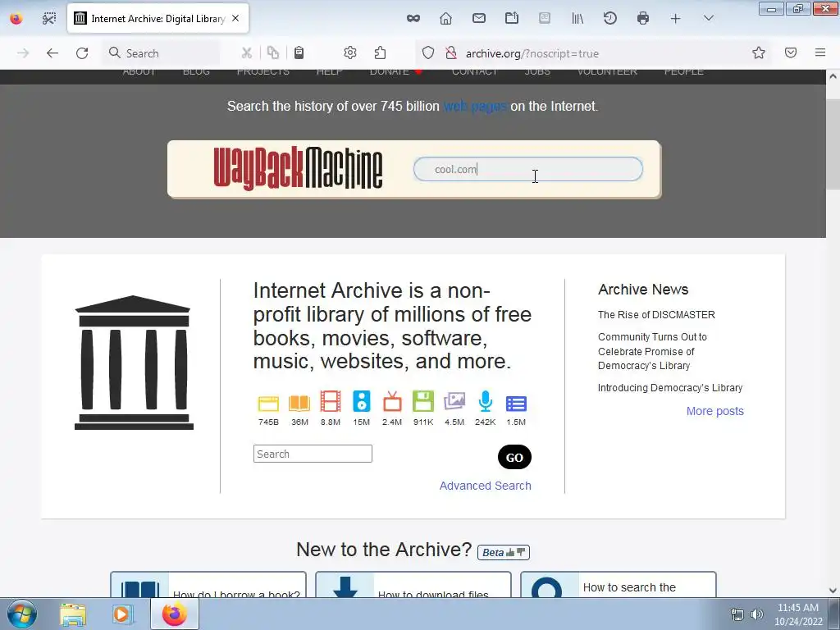Bookmark this page with star icon

759,52
